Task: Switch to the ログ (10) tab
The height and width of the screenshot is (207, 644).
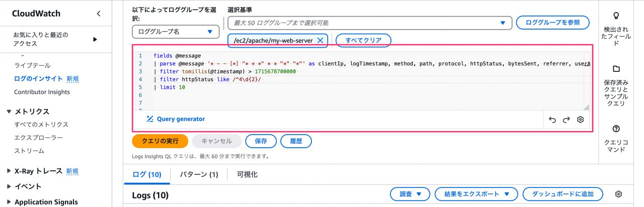Action: [147, 174]
